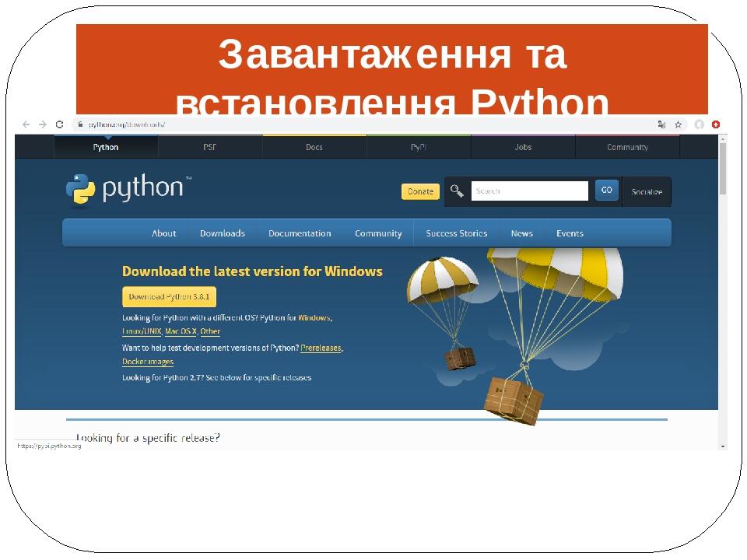This screenshot has height=560, width=747.
Task: Switch to the PyPI tab
Action: (x=418, y=147)
